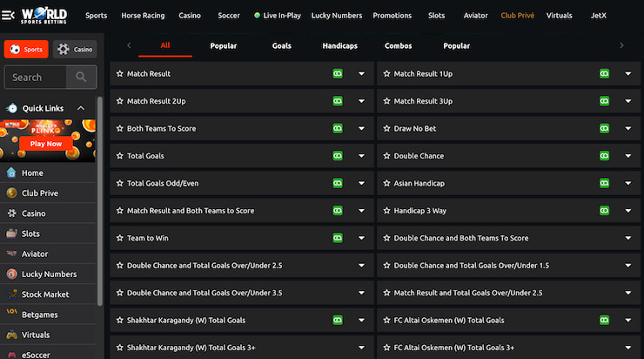Switch to the Goals tab

[282, 45]
